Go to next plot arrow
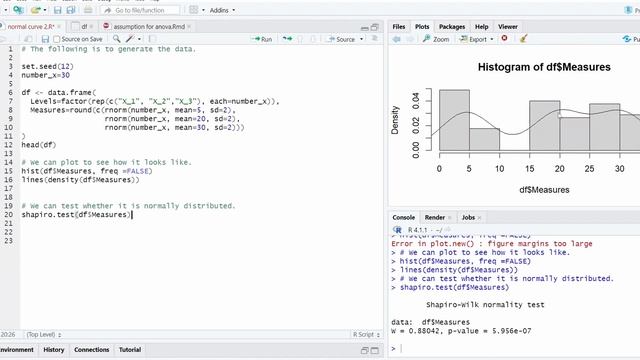Viewport: 640px width, 360px height. [x=410, y=39]
